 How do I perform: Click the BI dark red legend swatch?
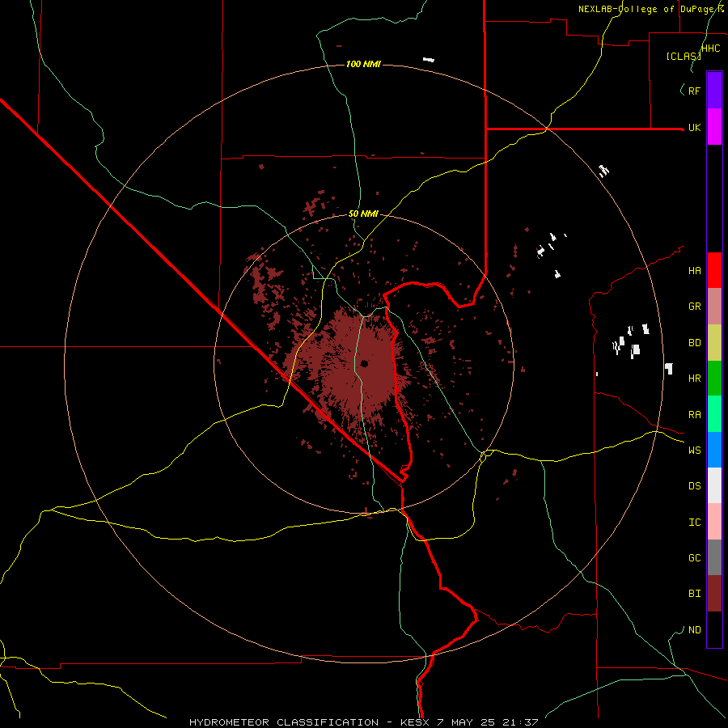714,594
